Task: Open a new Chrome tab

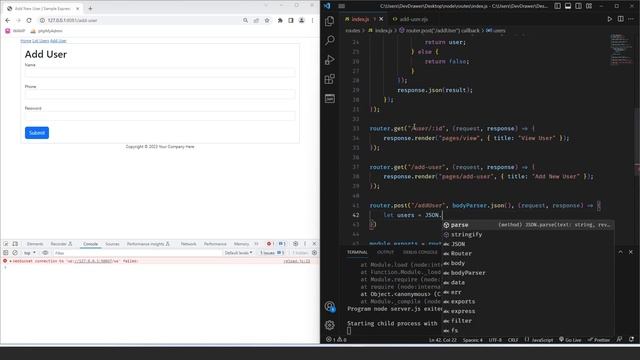Action: (x=90, y=8)
